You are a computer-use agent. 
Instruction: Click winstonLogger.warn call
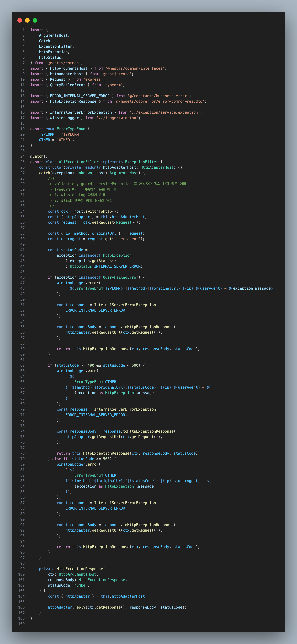pyautogui.click(x=77, y=371)
